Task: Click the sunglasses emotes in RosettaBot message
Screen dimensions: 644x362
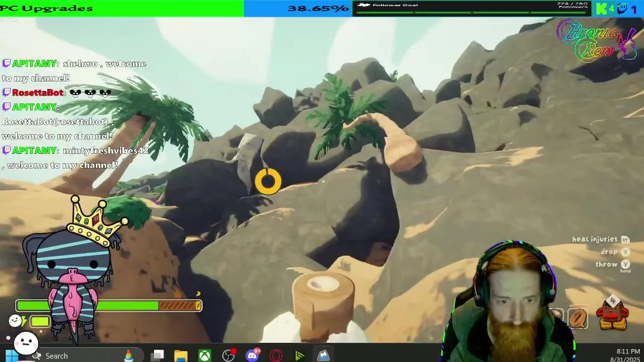Action: coord(91,93)
